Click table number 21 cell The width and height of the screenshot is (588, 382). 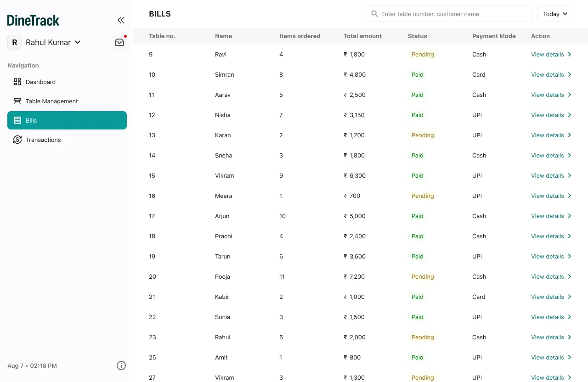click(152, 297)
